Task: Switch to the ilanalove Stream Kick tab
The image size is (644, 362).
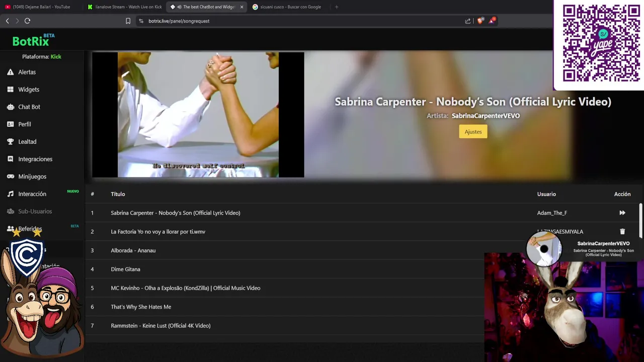Action: pyautogui.click(x=124, y=7)
